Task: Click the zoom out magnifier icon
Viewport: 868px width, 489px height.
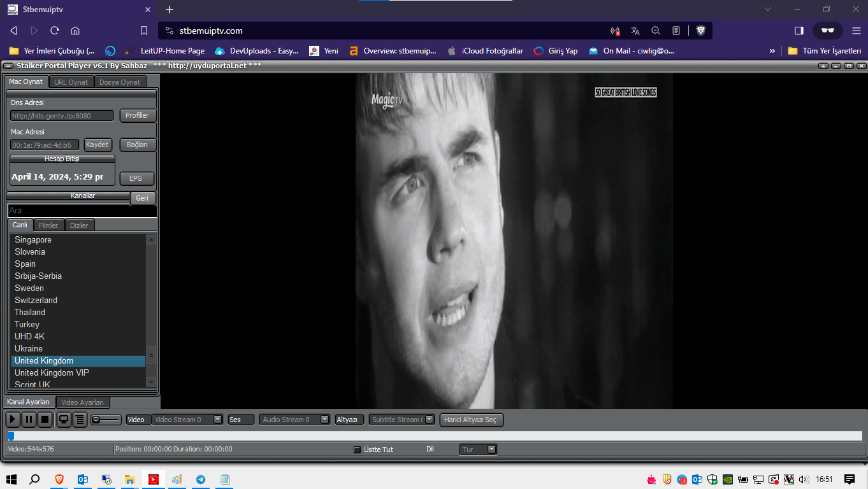Action: [656, 31]
